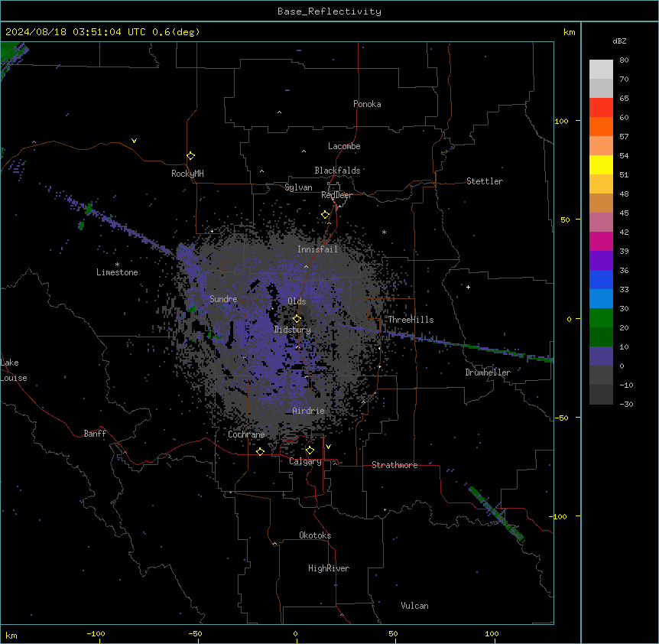Click the Blackfalds city label
The width and height of the screenshot is (659, 644).
[x=337, y=171]
